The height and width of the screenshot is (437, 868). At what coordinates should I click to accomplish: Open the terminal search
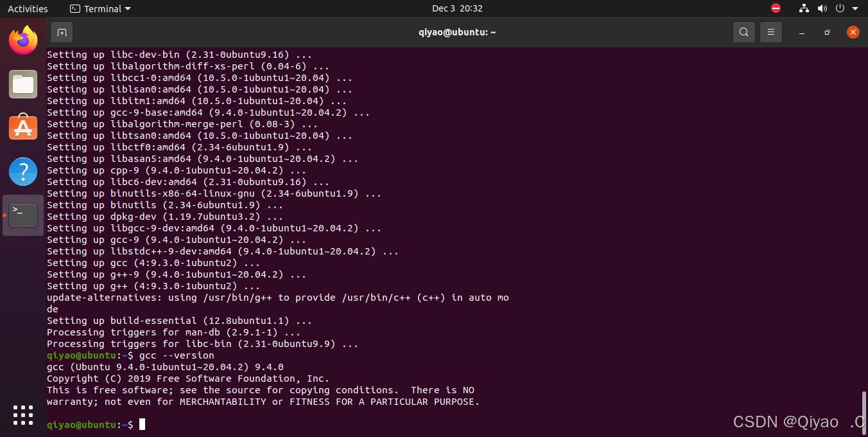point(743,31)
